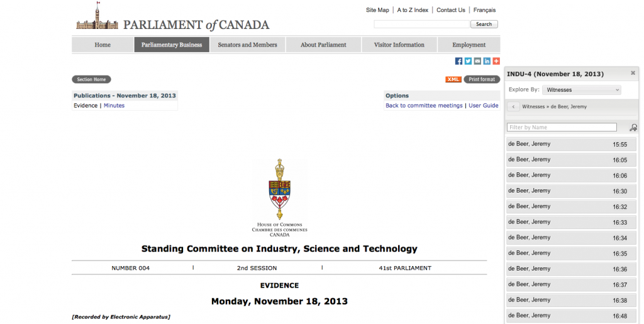644x324 pixels.
Task: Open Visitor Information menu tab
Action: pyautogui.click(x=399, y=45)
